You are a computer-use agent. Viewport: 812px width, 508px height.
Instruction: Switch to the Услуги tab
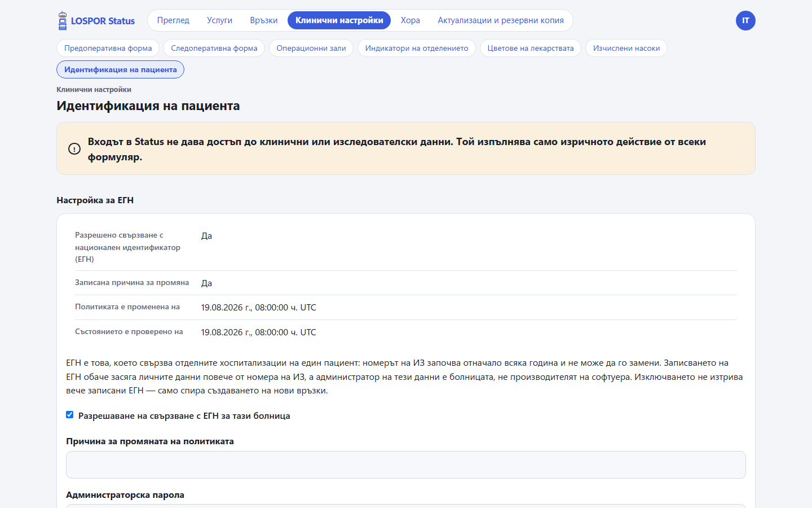coord(219,20)
